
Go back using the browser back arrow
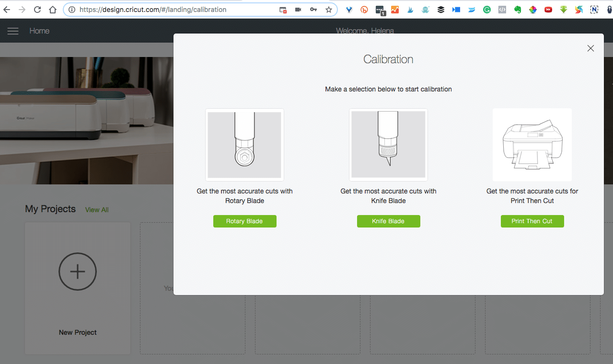(x=7, y=10)
